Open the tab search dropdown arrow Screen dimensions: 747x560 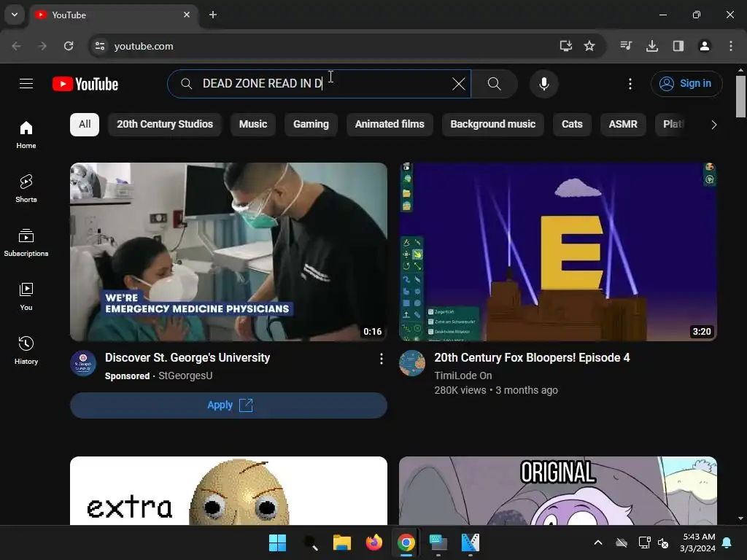coord(15,15)
